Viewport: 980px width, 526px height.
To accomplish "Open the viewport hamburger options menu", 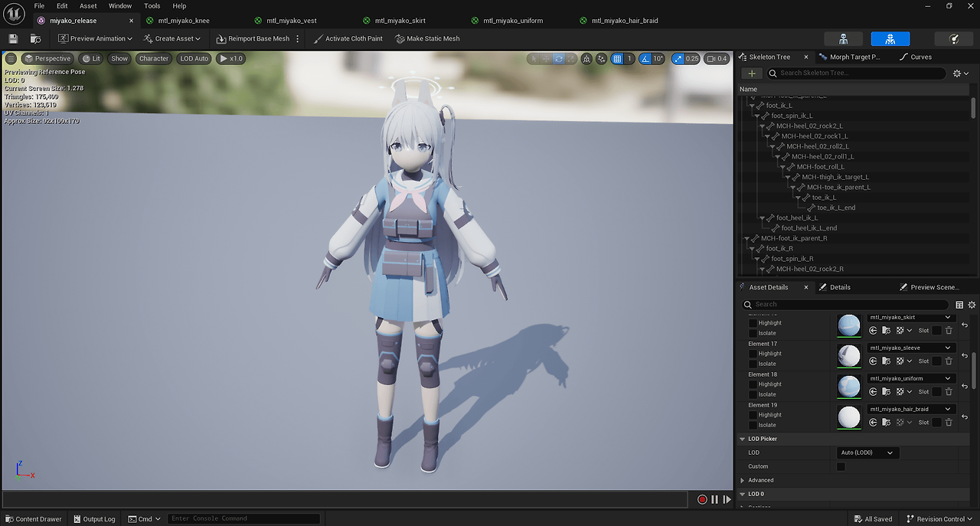I will (x=11, y=58).
